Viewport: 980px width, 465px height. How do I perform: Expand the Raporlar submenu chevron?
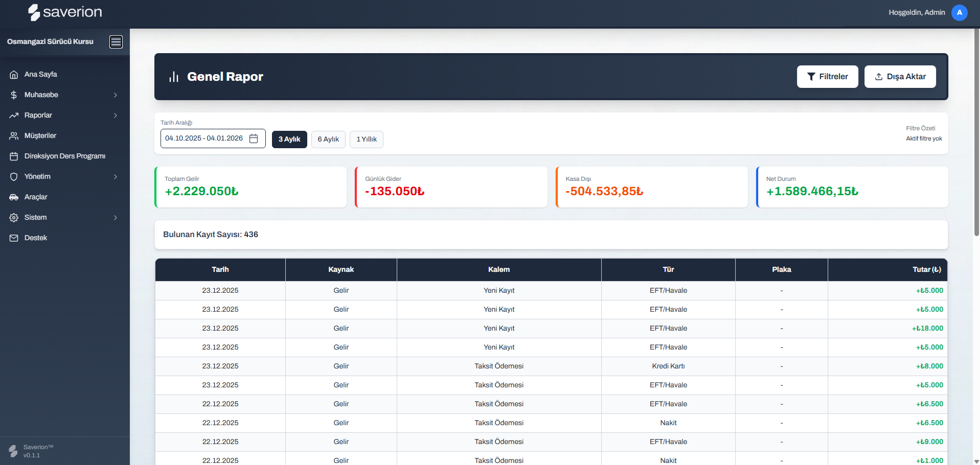click(116, 115)
